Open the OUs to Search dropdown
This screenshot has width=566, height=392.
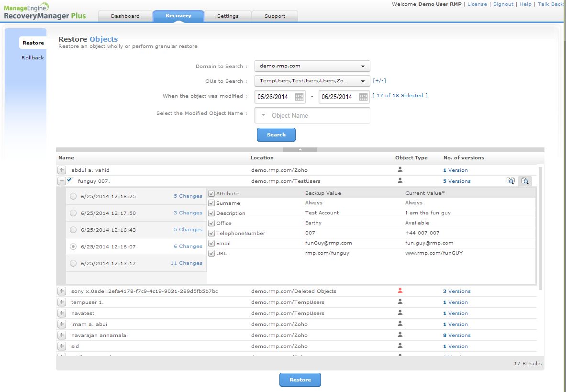point(312,81)
